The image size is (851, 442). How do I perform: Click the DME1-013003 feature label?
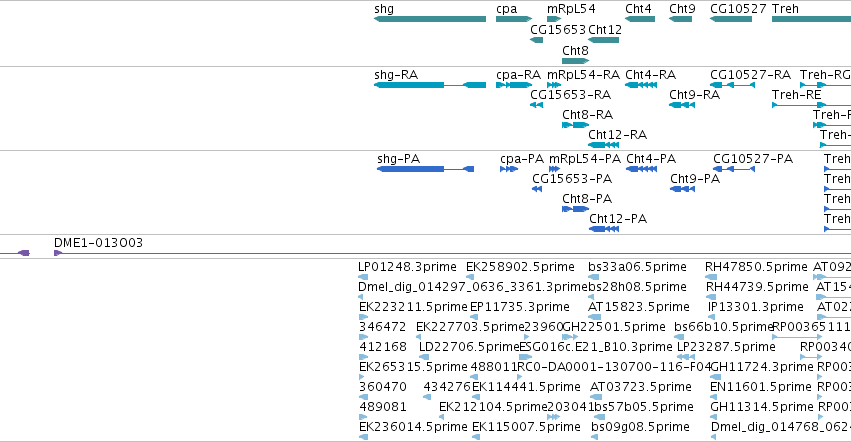(x=98, y=243)
